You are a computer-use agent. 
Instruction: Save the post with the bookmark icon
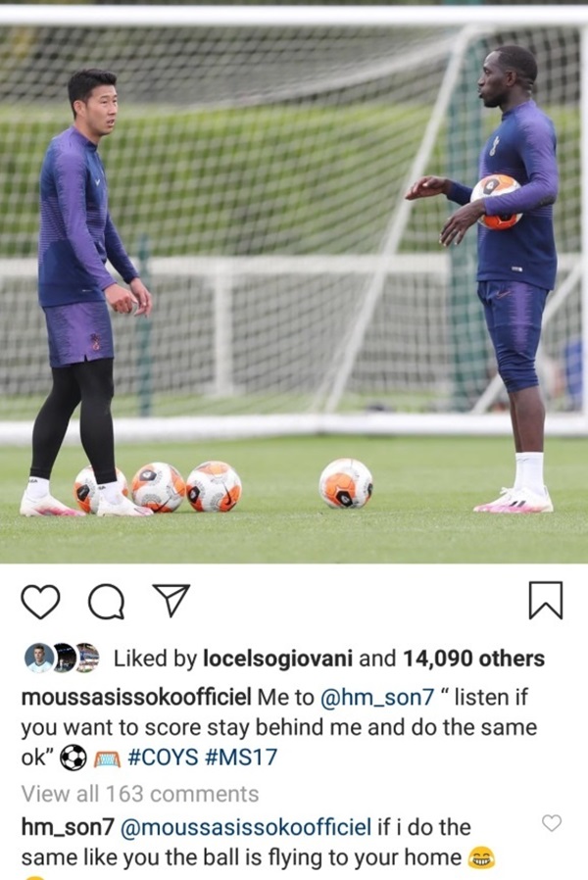tap(546, 601)
